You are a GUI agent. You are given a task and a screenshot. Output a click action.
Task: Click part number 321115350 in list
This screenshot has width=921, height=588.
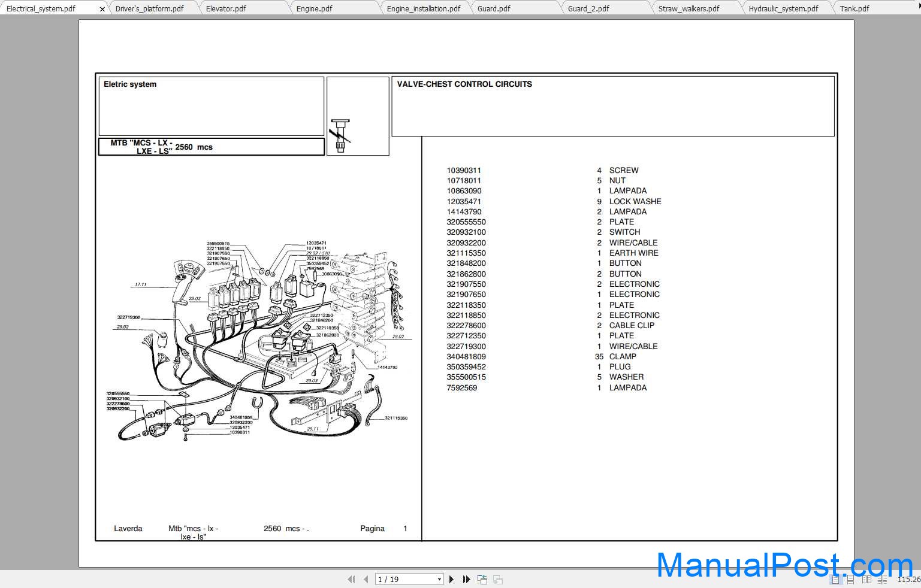[466, 253]
